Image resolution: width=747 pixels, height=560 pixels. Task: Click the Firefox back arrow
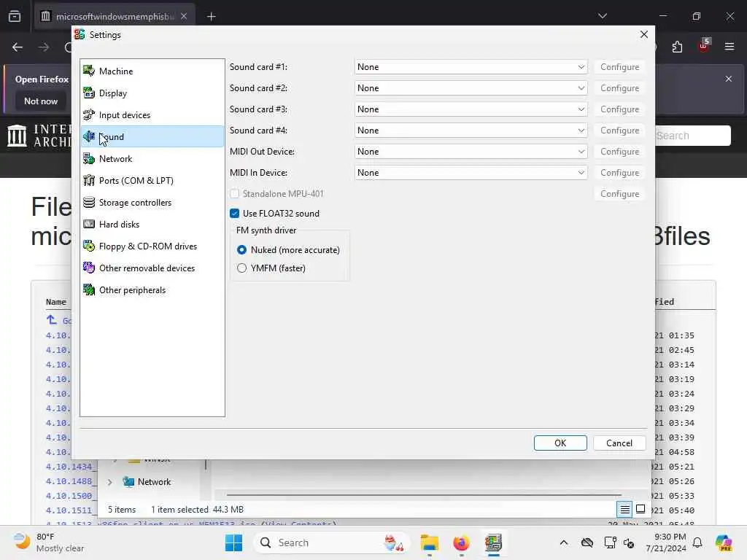coord(18,47)
